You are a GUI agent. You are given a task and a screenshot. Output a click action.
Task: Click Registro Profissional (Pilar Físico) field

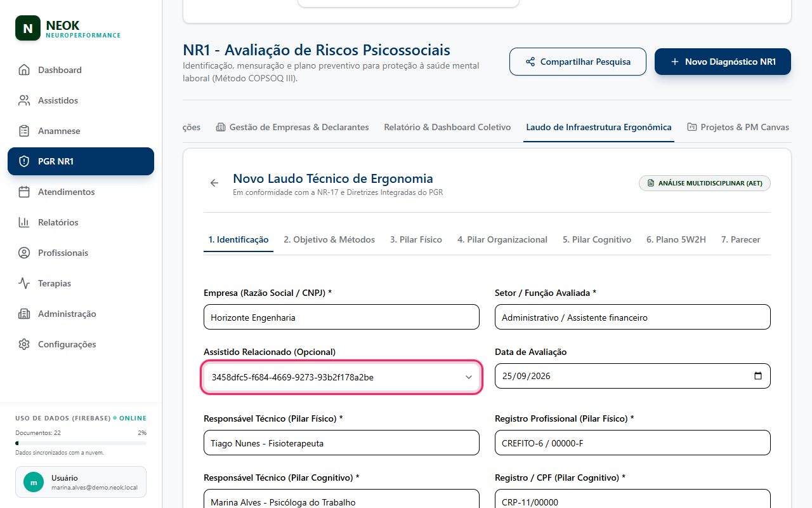632,443
